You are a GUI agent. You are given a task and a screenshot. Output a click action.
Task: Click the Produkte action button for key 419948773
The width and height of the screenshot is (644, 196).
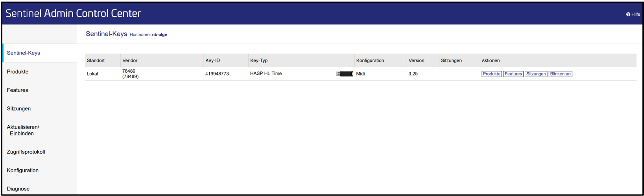click(x=492, y=74)
